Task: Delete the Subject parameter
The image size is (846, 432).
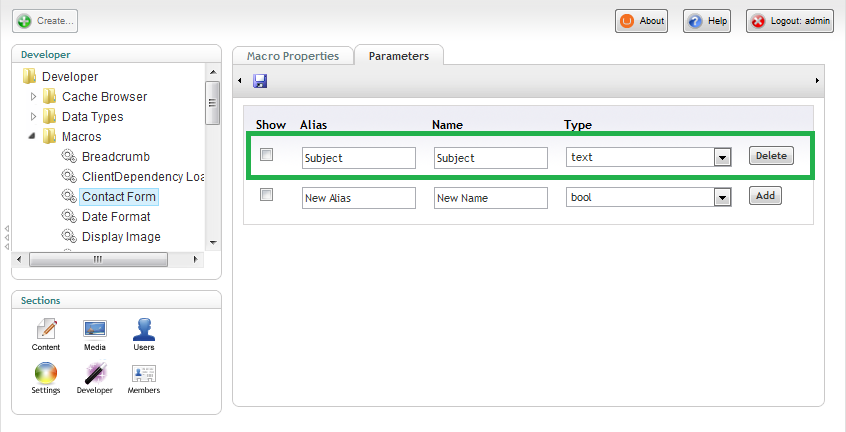Action: [x=771, y=156]
